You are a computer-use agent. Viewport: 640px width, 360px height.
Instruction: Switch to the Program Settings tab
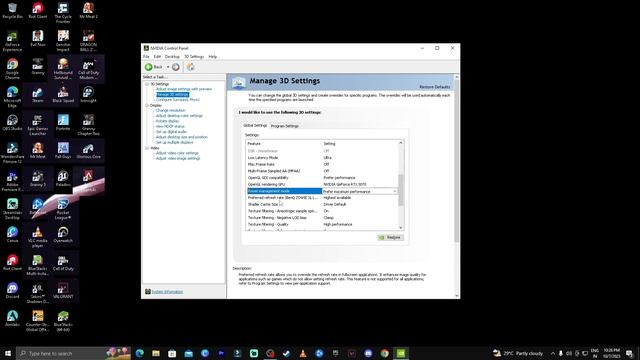tap(285, 126)
